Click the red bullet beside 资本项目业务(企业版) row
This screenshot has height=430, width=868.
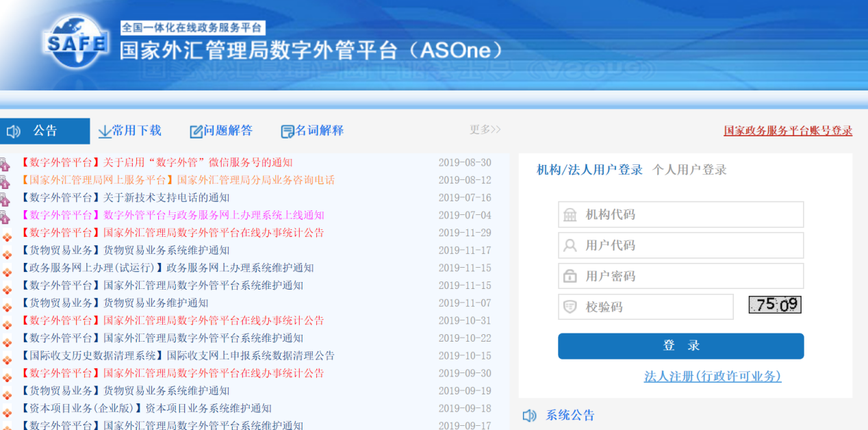point(7,413)
